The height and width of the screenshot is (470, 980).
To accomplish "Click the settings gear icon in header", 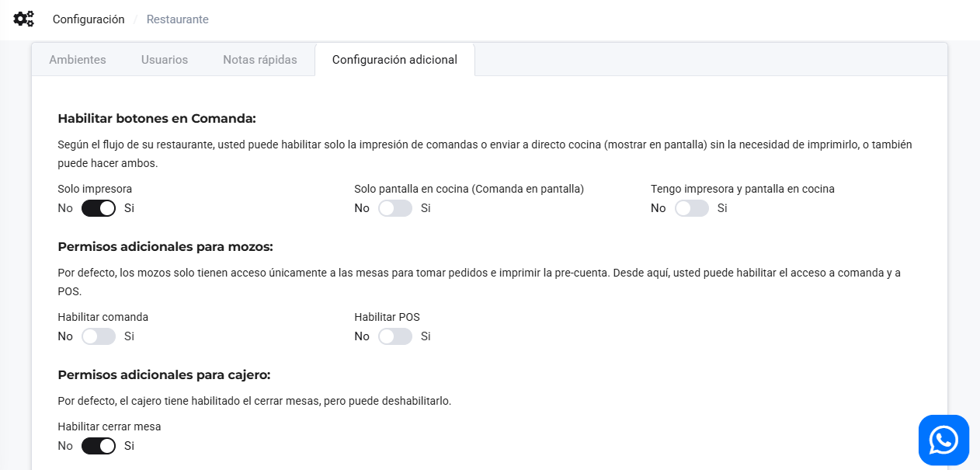I will coord(23,19).
